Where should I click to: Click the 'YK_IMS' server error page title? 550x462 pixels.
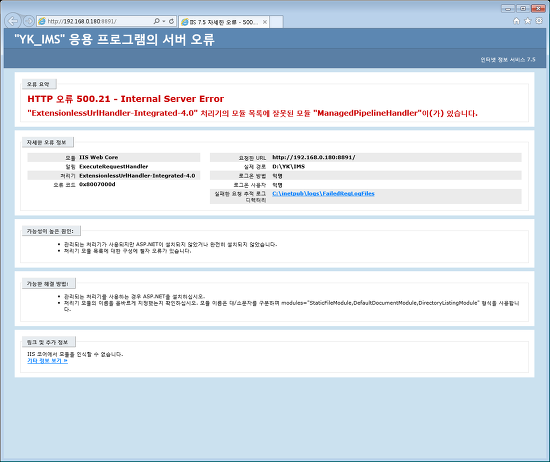coord(114,39)
